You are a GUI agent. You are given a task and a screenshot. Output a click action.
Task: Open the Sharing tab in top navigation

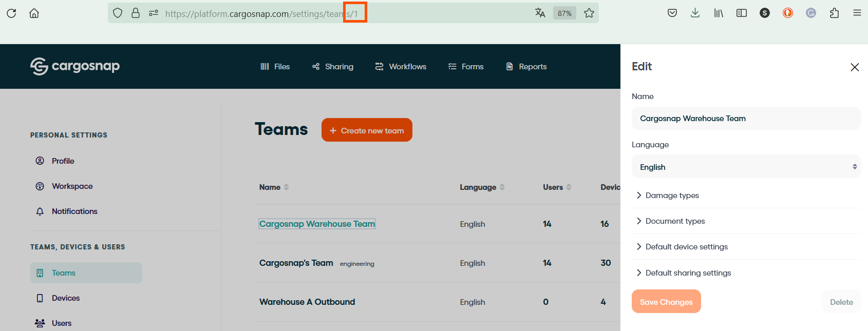point(333,67)
